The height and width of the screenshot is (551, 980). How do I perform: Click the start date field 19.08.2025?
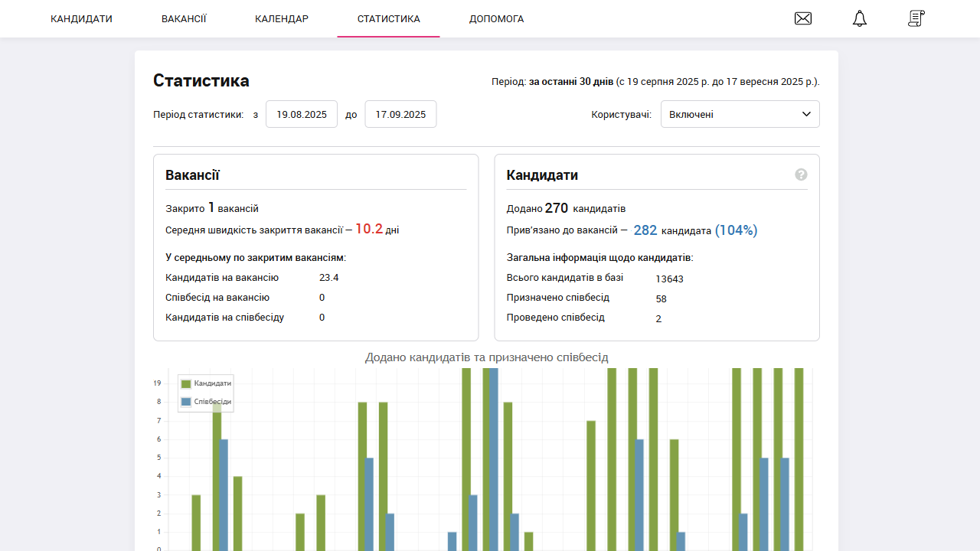301,113
